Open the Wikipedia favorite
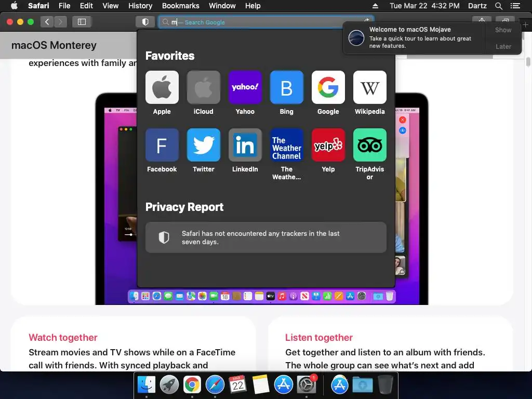The image size is (532, 399). pos(370,87)
